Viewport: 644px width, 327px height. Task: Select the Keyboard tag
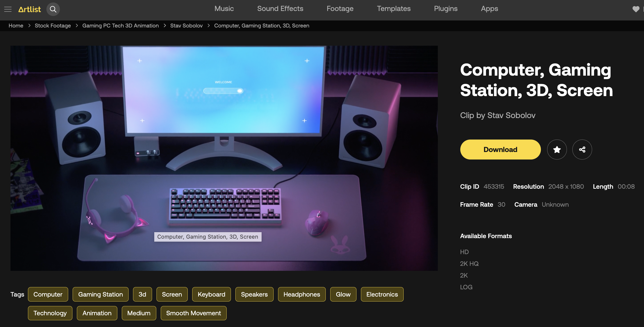pos(211,294)
